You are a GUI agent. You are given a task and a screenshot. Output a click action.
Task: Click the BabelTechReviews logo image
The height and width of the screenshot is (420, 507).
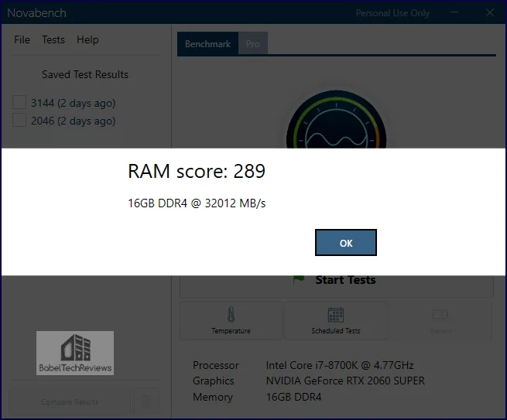75,353
